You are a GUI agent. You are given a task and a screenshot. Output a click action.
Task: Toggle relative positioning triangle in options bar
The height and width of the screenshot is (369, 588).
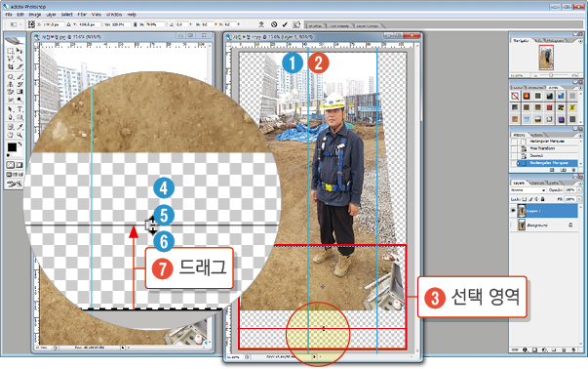(68, 24)
